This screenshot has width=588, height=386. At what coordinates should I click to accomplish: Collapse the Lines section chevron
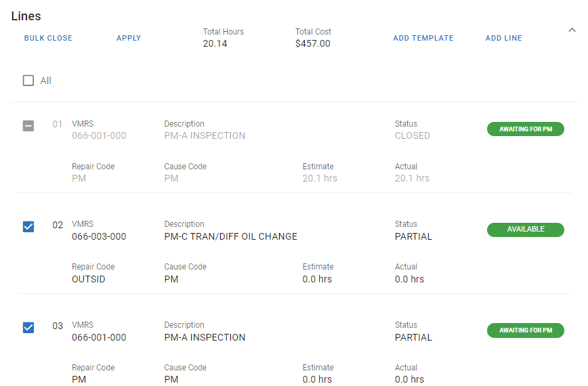click(571, 30)
